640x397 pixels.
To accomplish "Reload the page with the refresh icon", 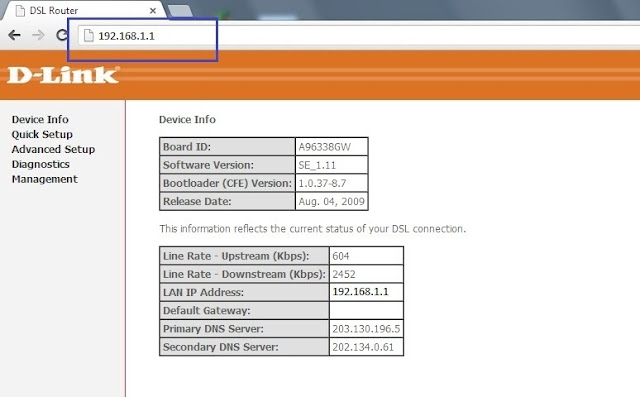I will pyautogui.click(x=62, y=35).
